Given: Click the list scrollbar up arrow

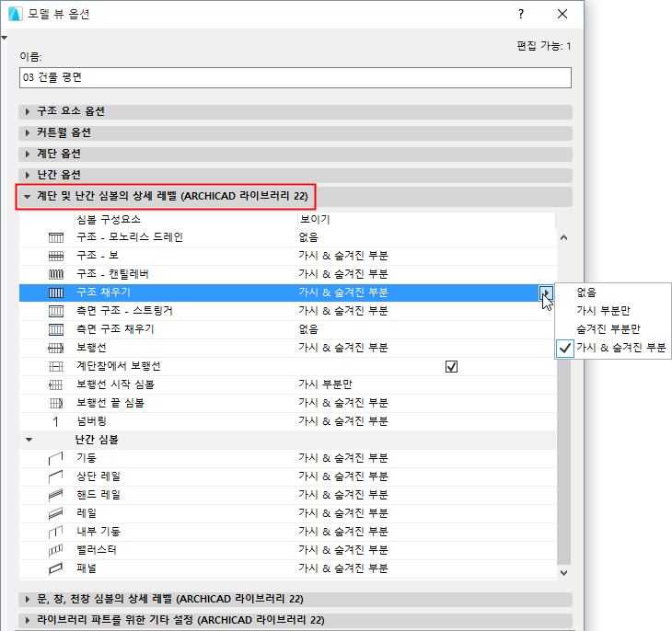Looking at the screenshot, I should [x=564, y=237].
